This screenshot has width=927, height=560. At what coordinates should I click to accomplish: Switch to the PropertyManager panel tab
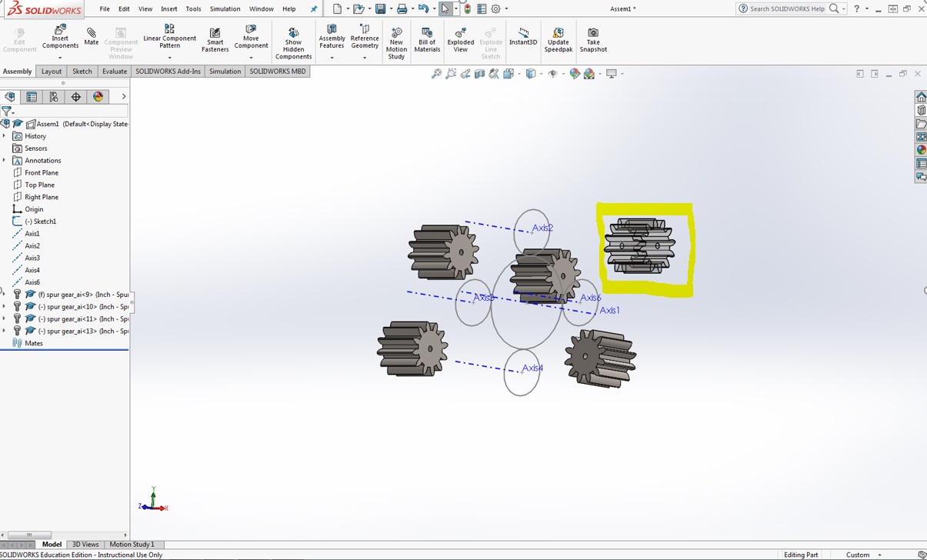(x=32, y=97)
